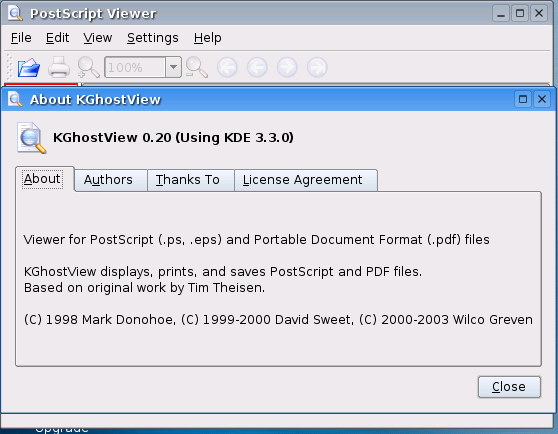
Task: Close the PostScript Viewer window
Action: coord(539,14)
